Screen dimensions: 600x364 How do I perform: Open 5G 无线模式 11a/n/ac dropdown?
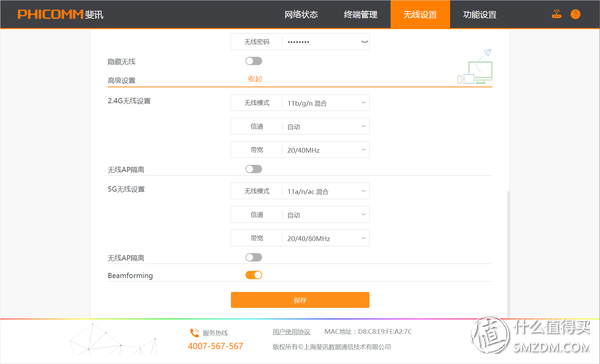pyautogui.click(x=300, y=191)
